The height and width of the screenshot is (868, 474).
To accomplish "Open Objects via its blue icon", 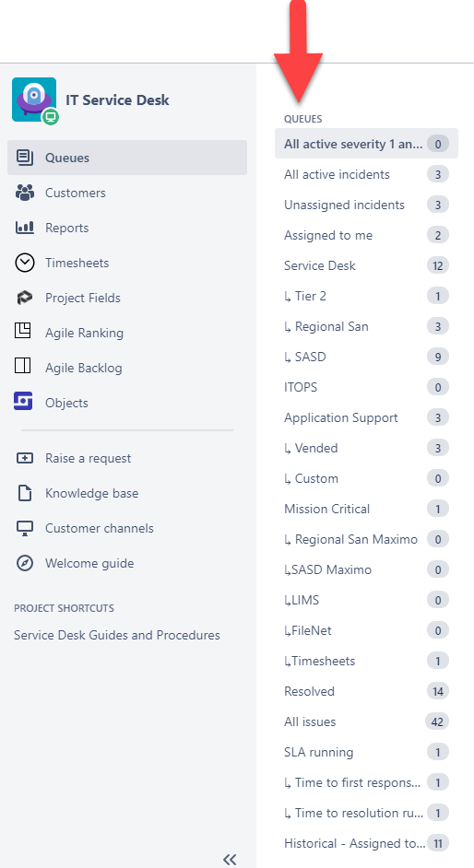I will point(23,401).
